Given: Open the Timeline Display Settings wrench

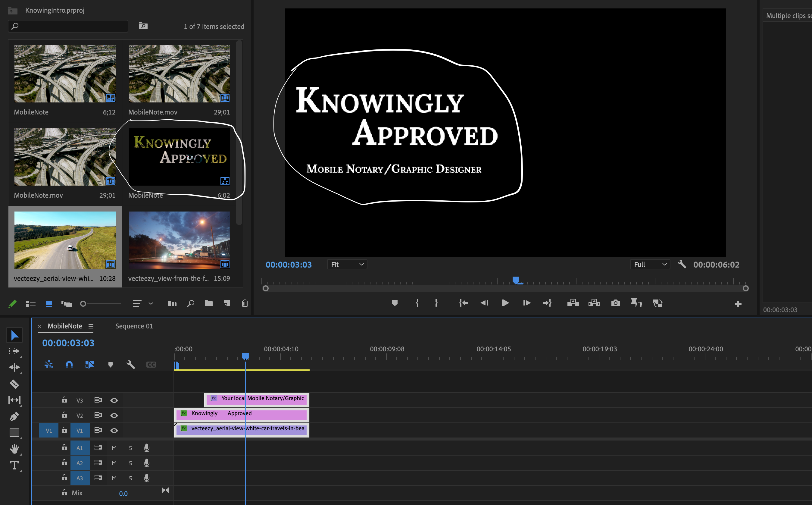Looking at the screenshot, I should (131, 364).
